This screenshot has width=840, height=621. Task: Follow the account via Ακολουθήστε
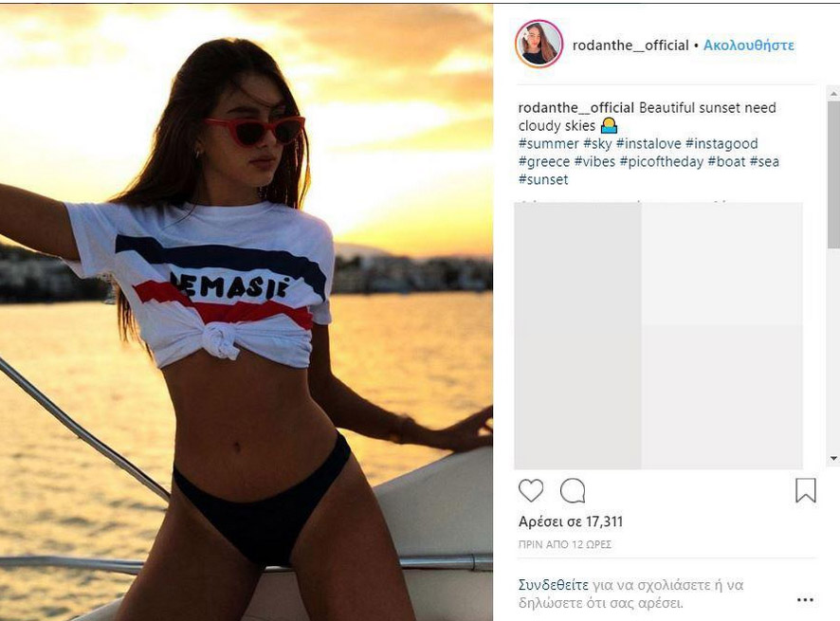748,46
